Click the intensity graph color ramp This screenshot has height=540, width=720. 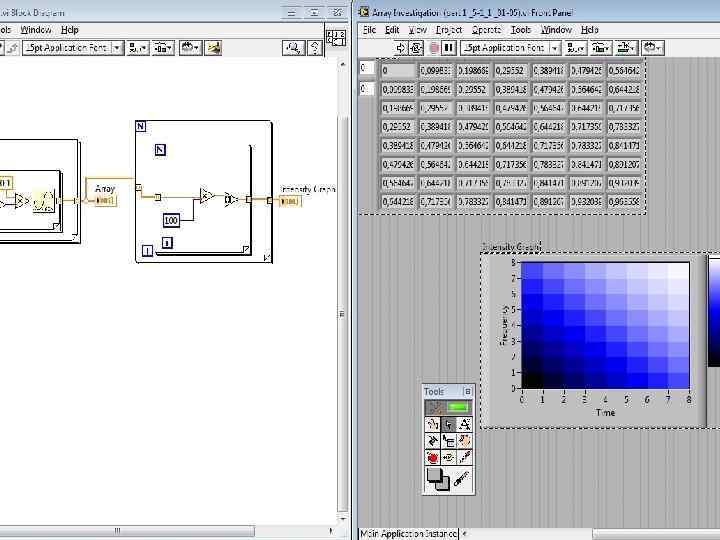click(714, 312)
